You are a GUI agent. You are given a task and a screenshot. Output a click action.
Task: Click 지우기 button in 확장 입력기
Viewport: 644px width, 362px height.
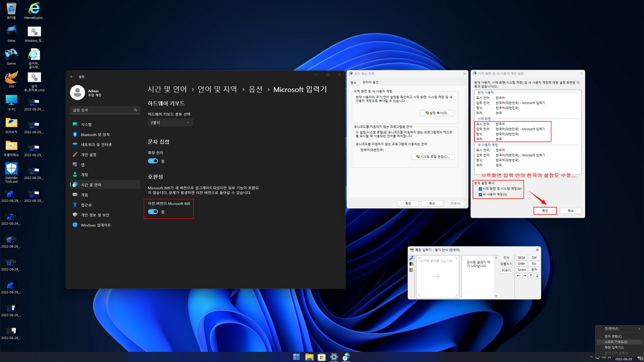tap(506, 270)
